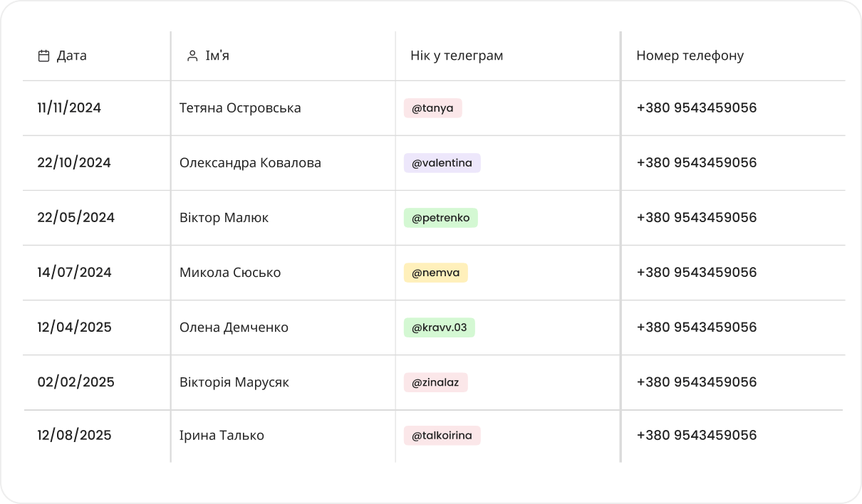The height and width of the screenshot is (504, 862).
Task: Select the date 12/04/2025
Action: click(74, 327)
